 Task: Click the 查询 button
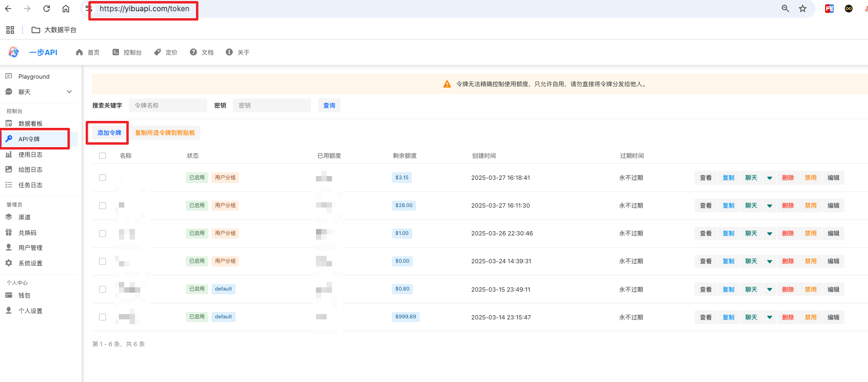pyautogui.click(x=329, y=105)
